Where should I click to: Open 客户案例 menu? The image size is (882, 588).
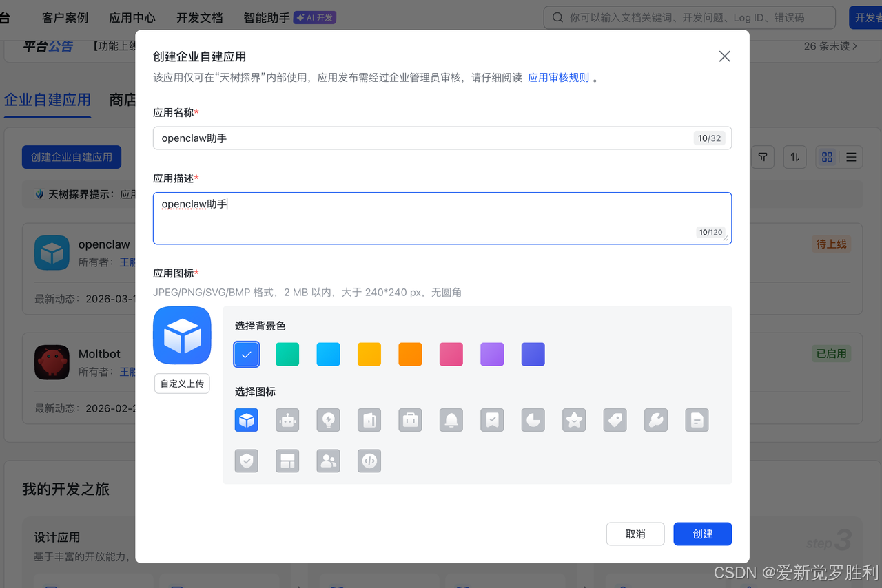coord(65,18)
